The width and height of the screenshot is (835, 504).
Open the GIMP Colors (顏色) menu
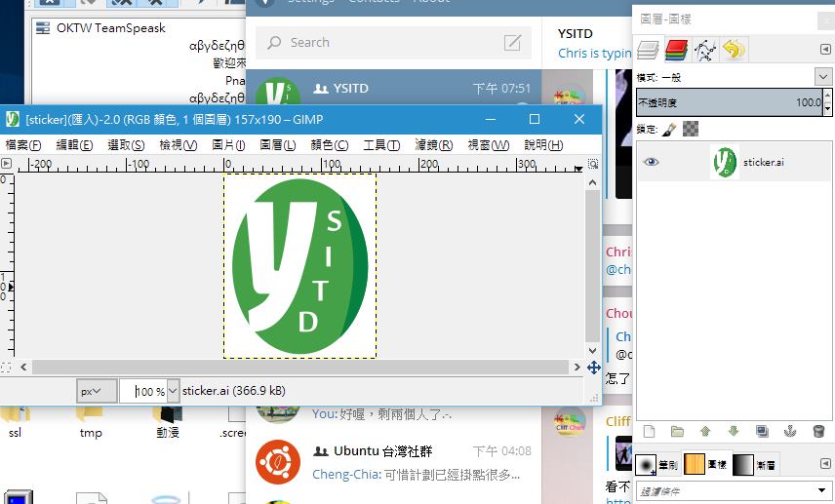click(x=329, y=144)
